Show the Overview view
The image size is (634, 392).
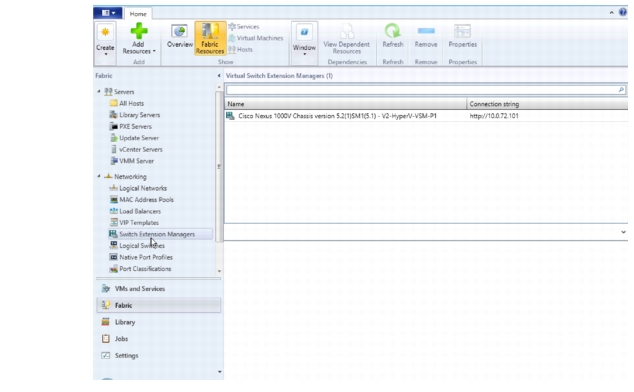coord(180,37)
